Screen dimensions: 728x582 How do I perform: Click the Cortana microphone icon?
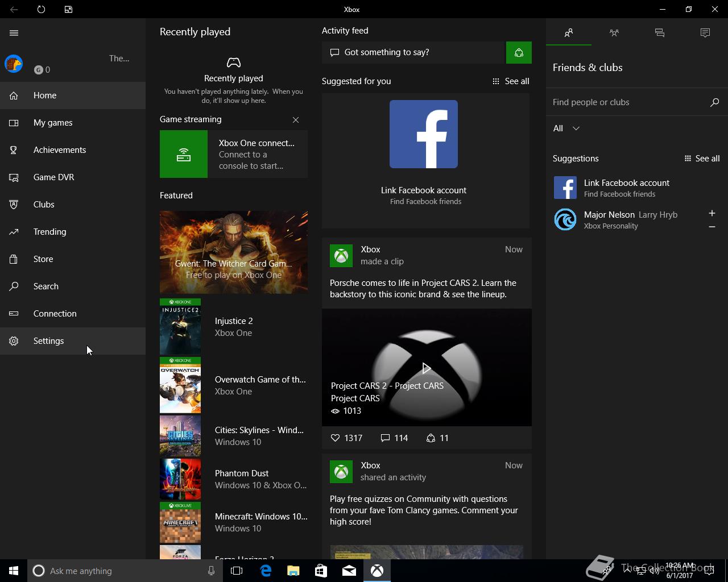tap(211, 571)
